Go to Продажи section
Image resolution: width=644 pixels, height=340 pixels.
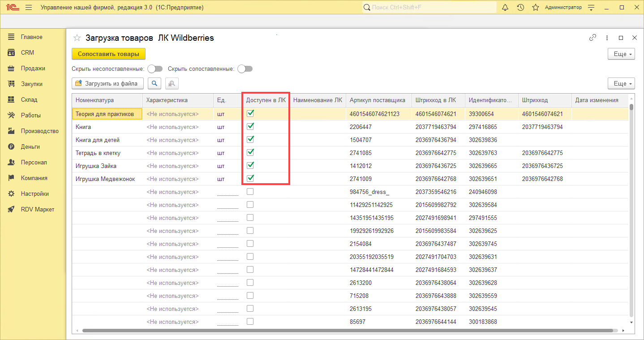33,68
